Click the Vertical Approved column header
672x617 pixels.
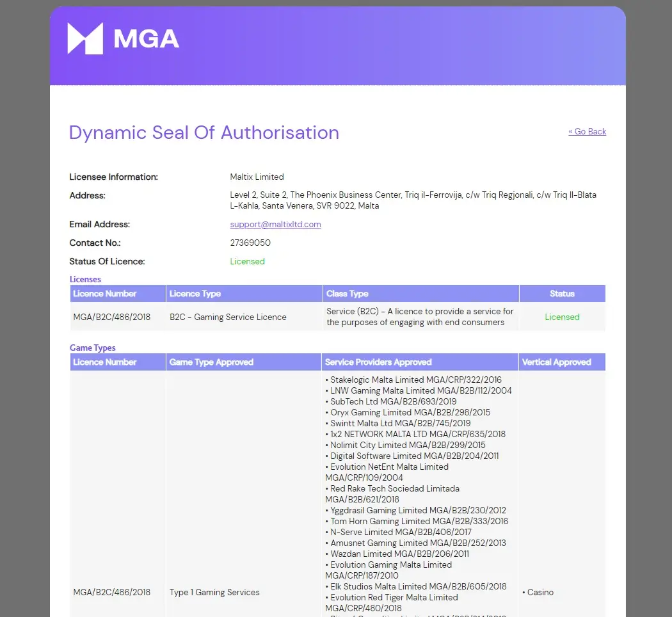point(562,362)
